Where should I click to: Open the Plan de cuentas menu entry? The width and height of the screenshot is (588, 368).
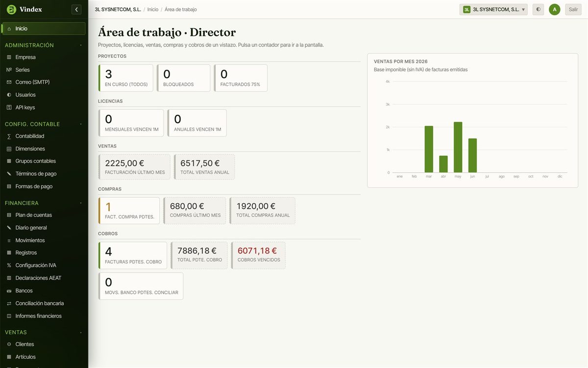(44, 215)
